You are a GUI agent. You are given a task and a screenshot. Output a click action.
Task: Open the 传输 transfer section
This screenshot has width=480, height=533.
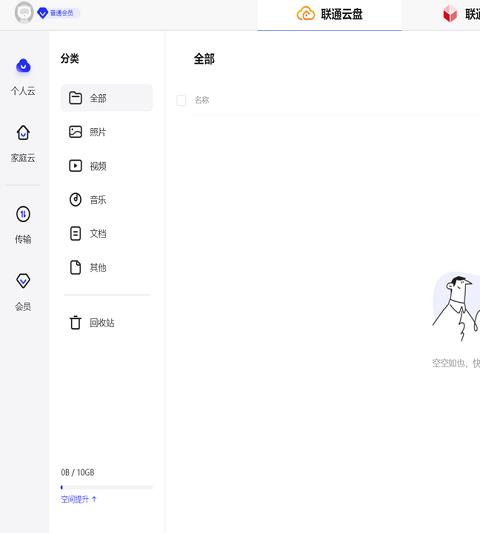(23, 225)
